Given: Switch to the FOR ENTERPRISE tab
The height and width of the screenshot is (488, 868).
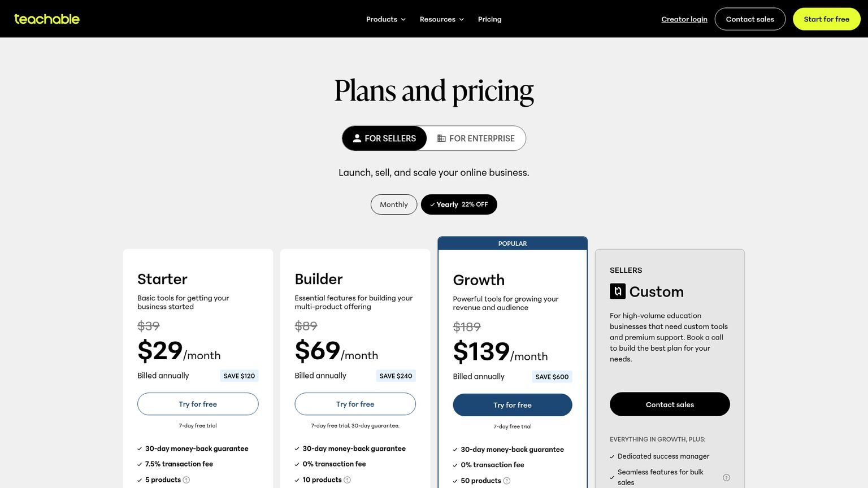Looking at the screenshot, I should [481, 138].
